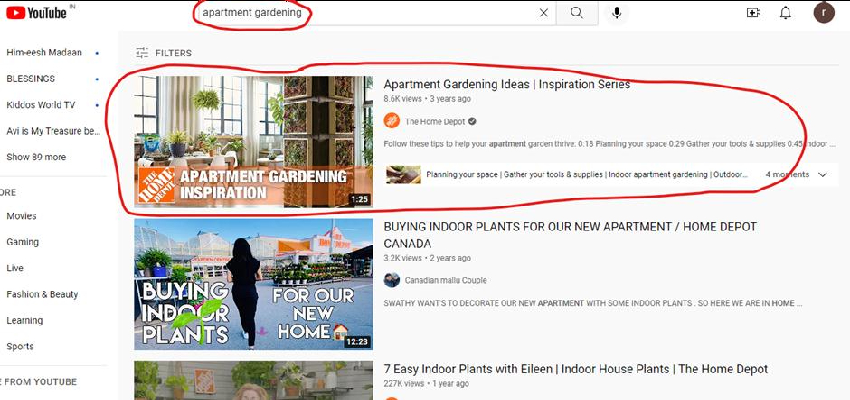
Task: Open The Home Depot channel name link
Action: click(435, 122)
